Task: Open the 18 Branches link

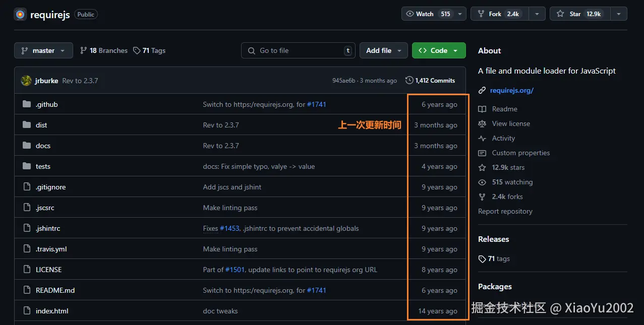Action: point(104,50)
